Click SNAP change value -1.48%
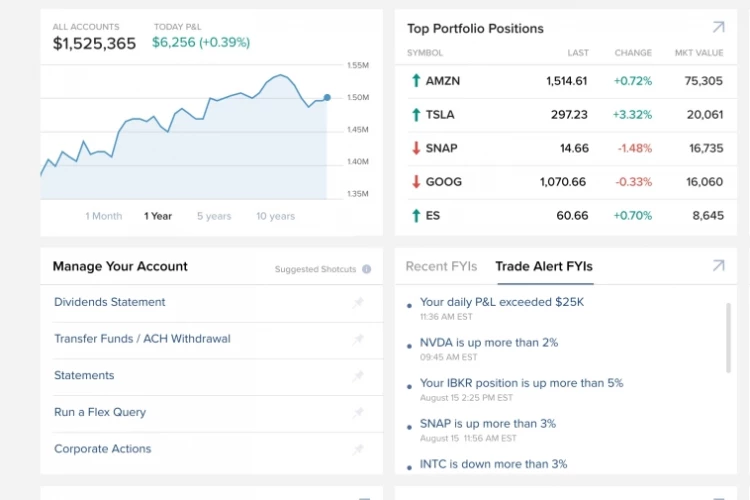The width and height of the screenshot is (750, 500). 634,148
